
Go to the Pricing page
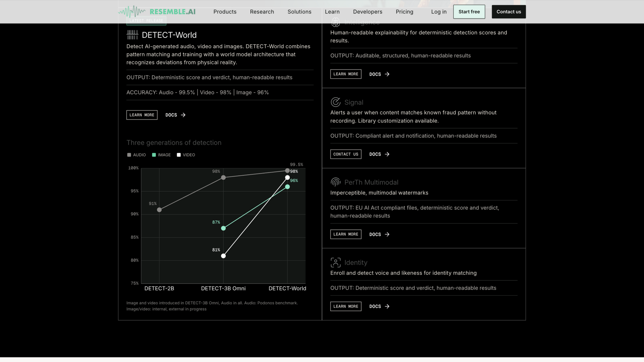[x=404, y=12]
